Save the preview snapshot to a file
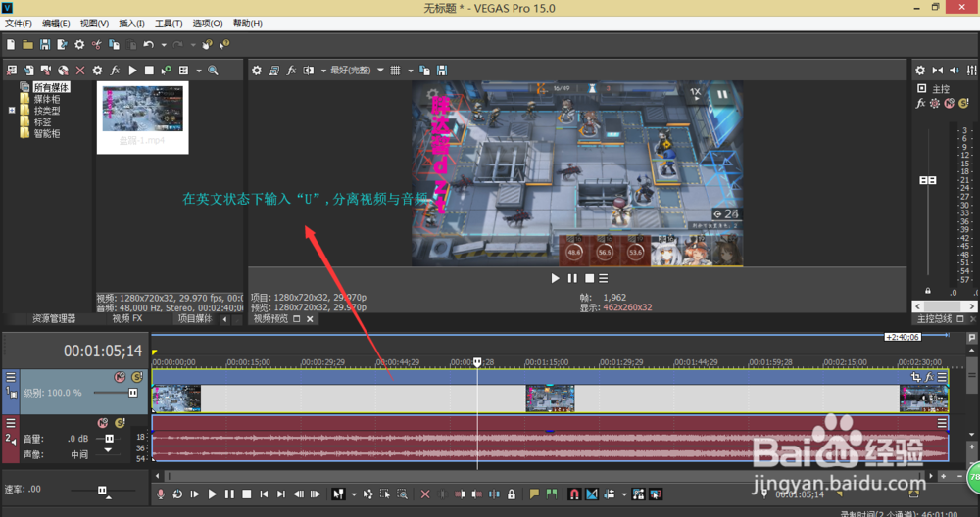Screen dimensions: 980x517 (442, 70)
